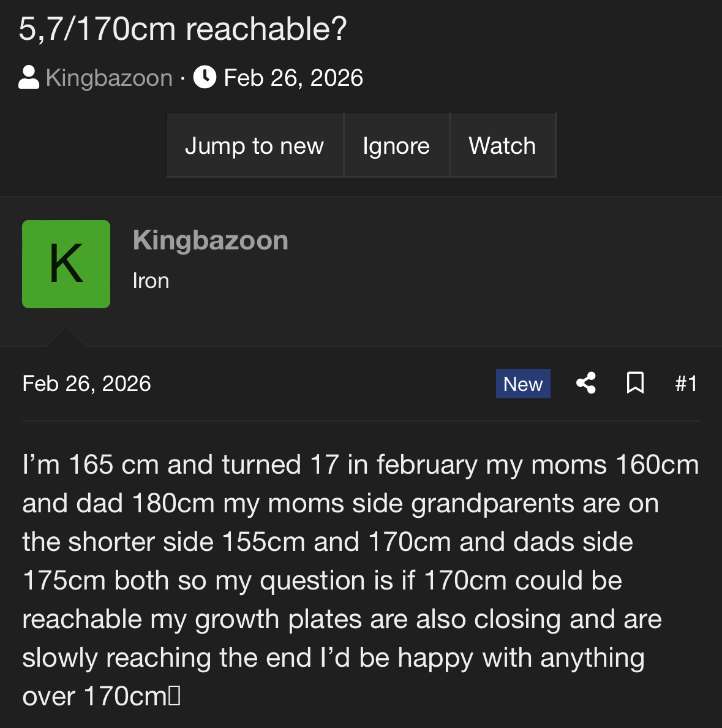The height and width of the screenshot is (728, 722).
Task: Click the thread title '5,7/170cm reachable?'
Action: (182, 29)
